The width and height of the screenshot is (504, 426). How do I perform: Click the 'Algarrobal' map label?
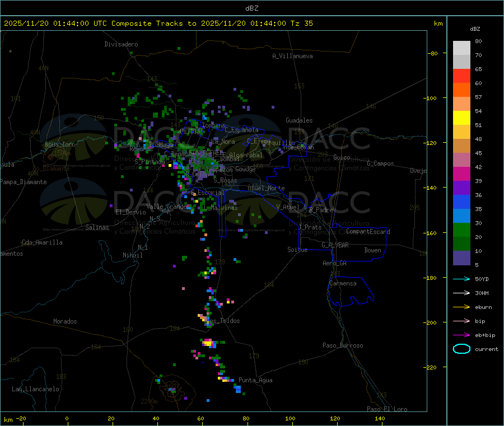pyautogui.click(x=246, y=155)
